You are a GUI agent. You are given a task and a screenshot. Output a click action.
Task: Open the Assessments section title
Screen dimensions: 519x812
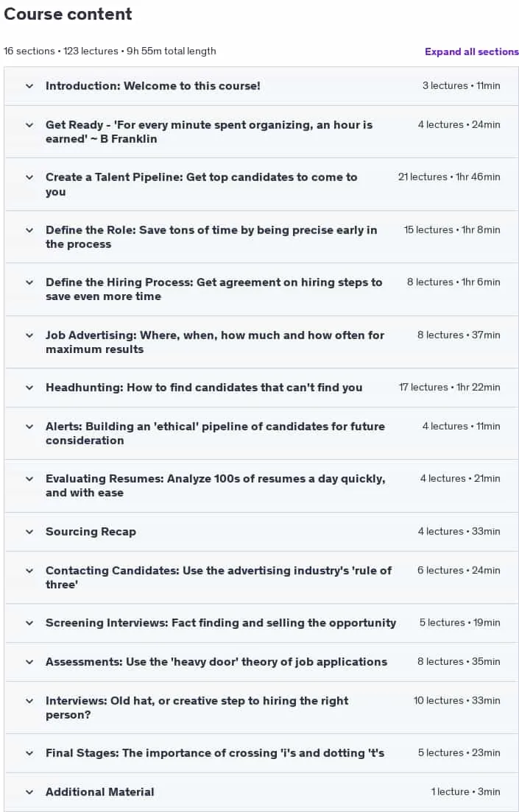pyautogui.click(x=216, y=662)
